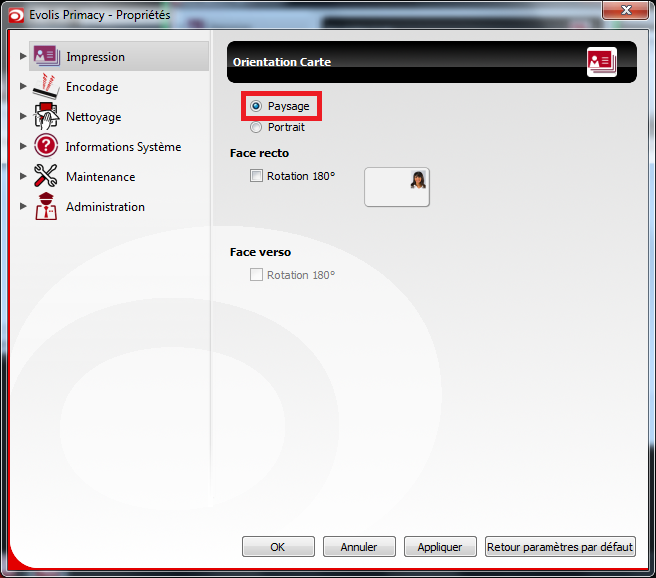
Task: Expand the Impression tree arrow
Action: tap(23, 56)
